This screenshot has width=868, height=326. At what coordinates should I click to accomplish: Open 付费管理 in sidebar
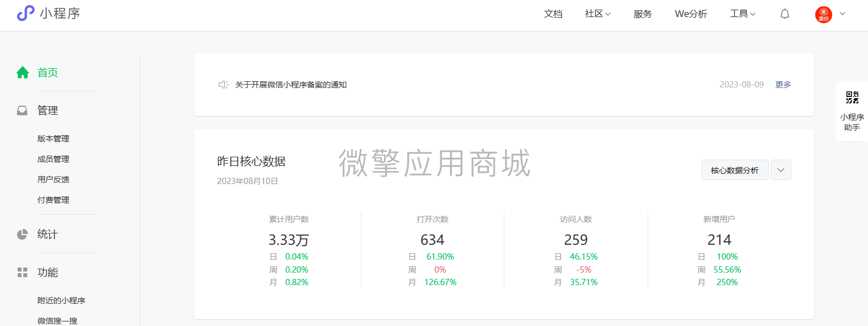click(53, 200)
